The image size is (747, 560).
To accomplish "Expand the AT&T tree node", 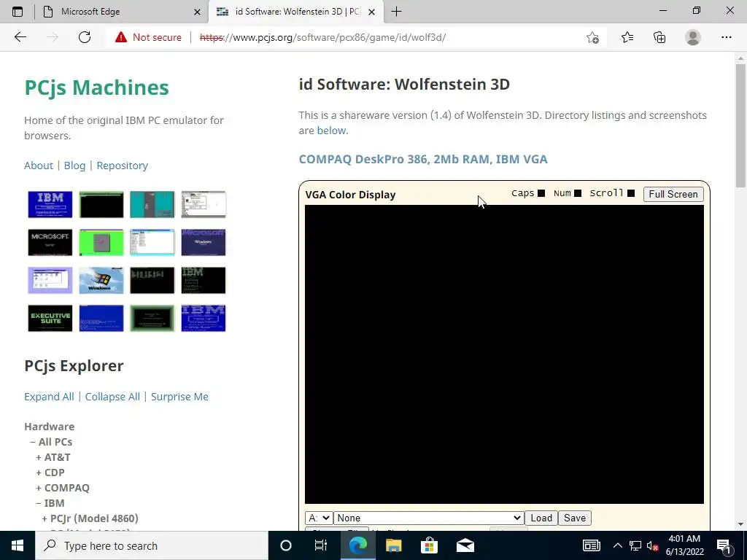I will pyautogui.click(x=39, y=457).
